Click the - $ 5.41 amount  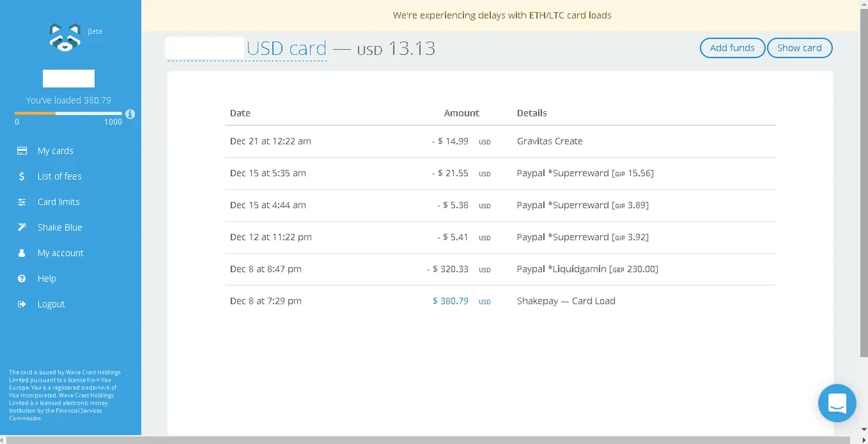pos(453,237)
